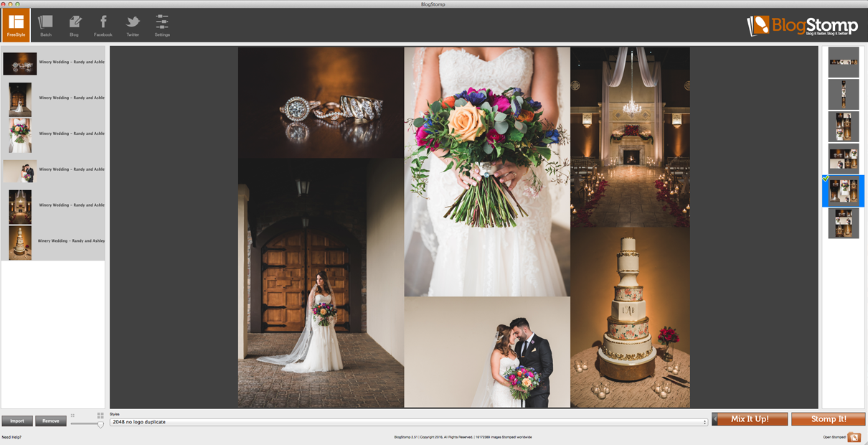Switch to FreeStyle tab in the toolbar
Viewport: 868px width, 445px height.
point(16,24)
